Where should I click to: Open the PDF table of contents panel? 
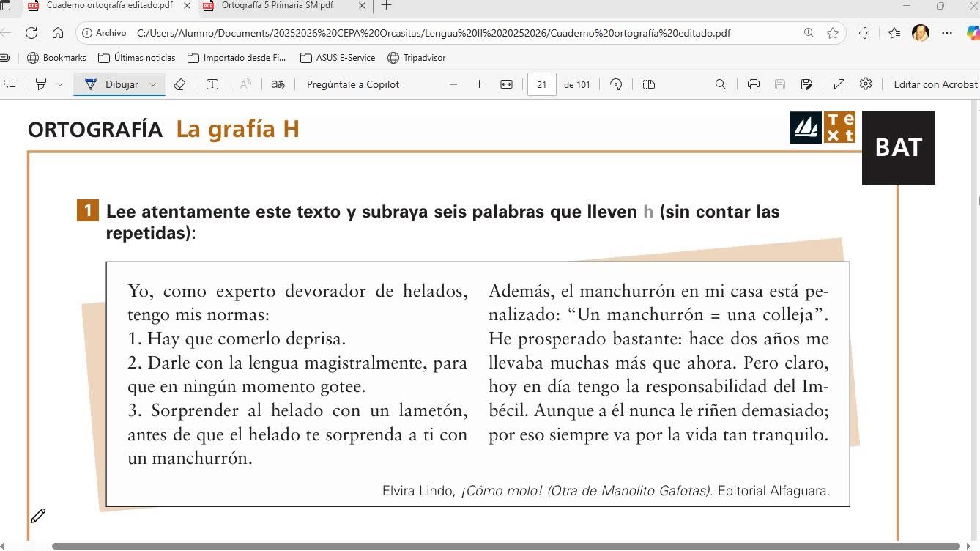pos(10,84)
